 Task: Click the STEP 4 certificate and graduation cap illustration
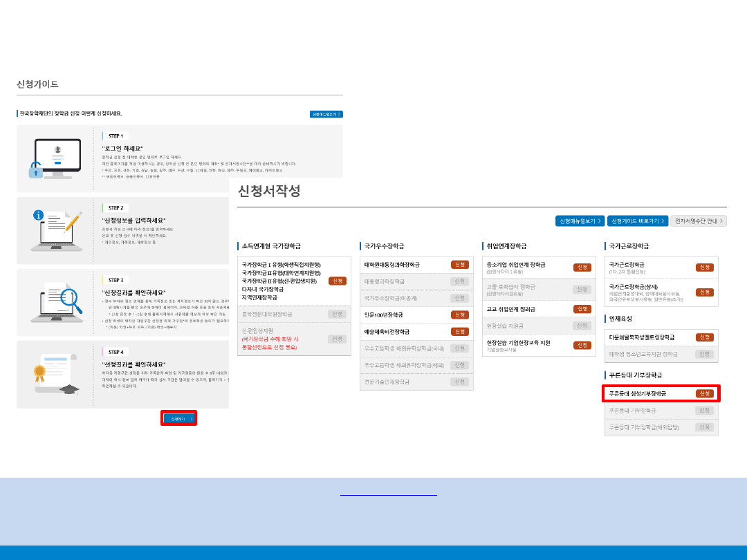click(x=55, y=374)
